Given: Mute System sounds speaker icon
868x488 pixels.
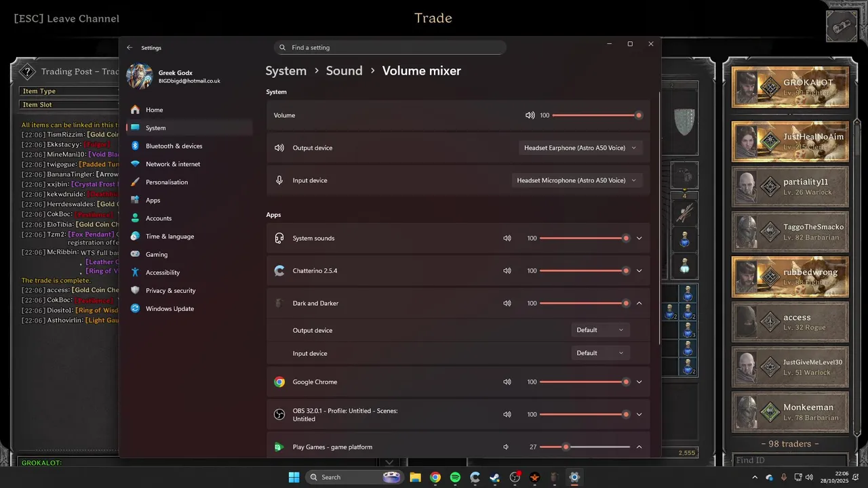Looking at the screenshot, I should point(507,239).
